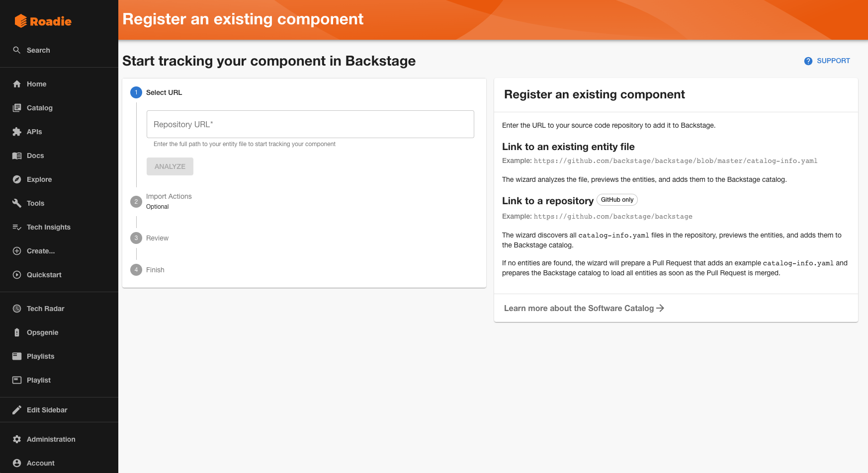Open Quickstart label in sidebar
The height and width of the screenshot is (473, 868).
tap(44, 275)
